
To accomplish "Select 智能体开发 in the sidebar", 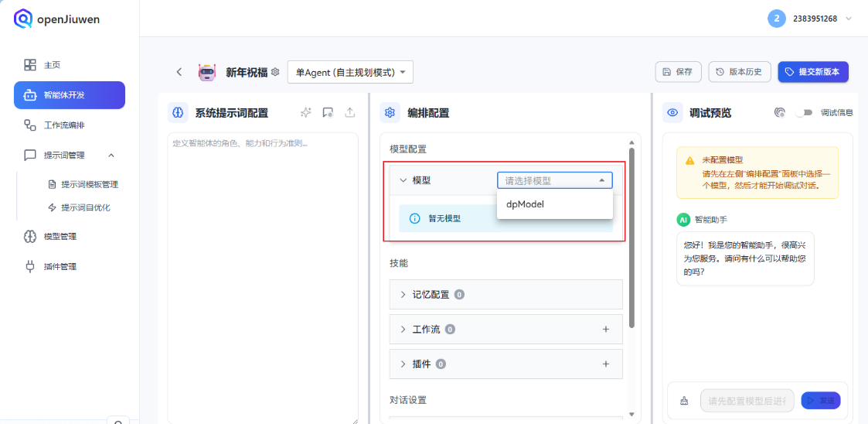I will click(x=70, y=95).
